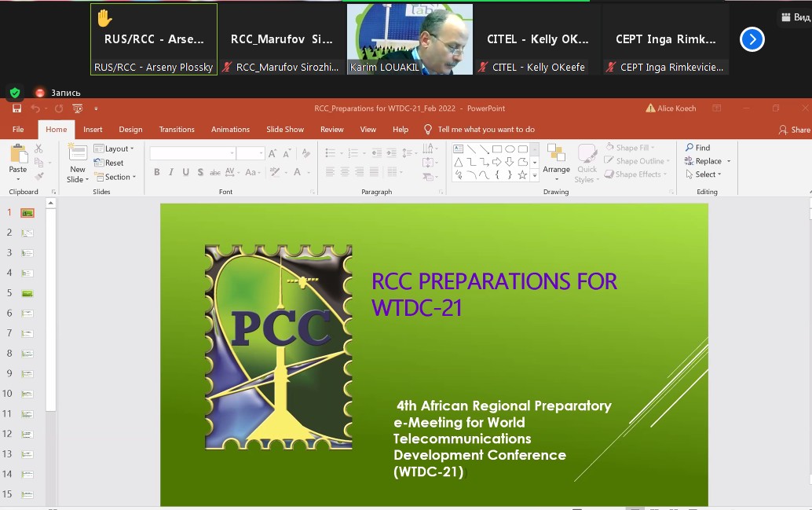Toggle Center alignment button
This screenshot has width=812, height=510.
345,172
